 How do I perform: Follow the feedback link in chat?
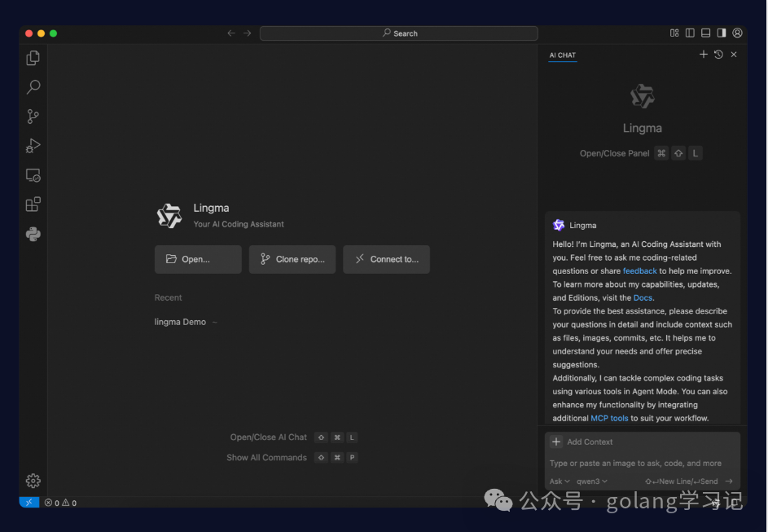point(639,271)
